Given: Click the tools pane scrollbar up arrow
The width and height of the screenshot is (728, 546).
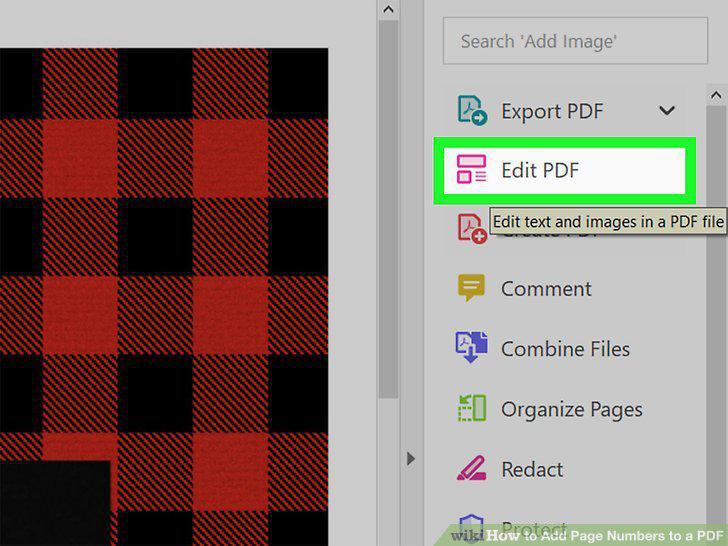Looking at the screenshot, I should click(x=716, y=95).
